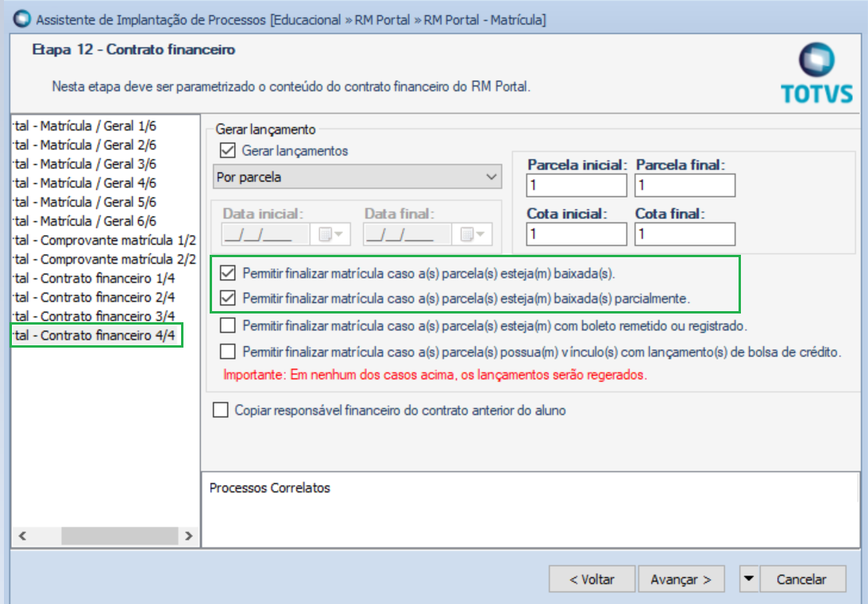Click the Cota final field
Viewport: 868px width, 604px height.
(x=685, y=234)
